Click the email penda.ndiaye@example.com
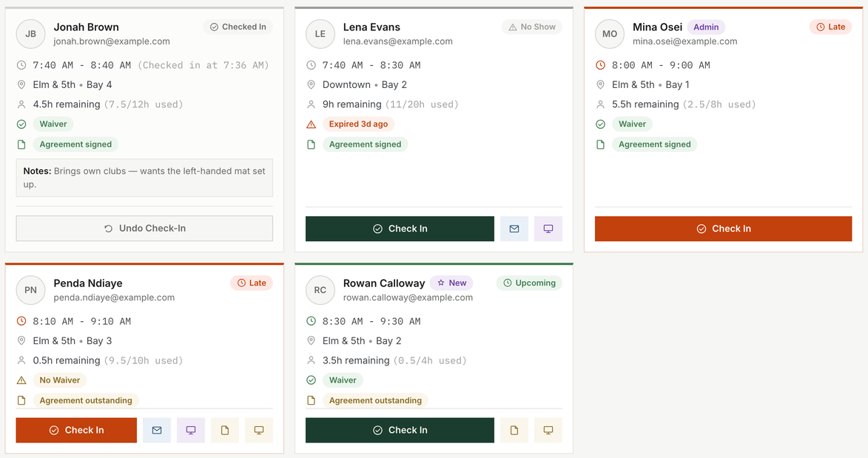This screenshot has height=458, width=868. point(114,298)
